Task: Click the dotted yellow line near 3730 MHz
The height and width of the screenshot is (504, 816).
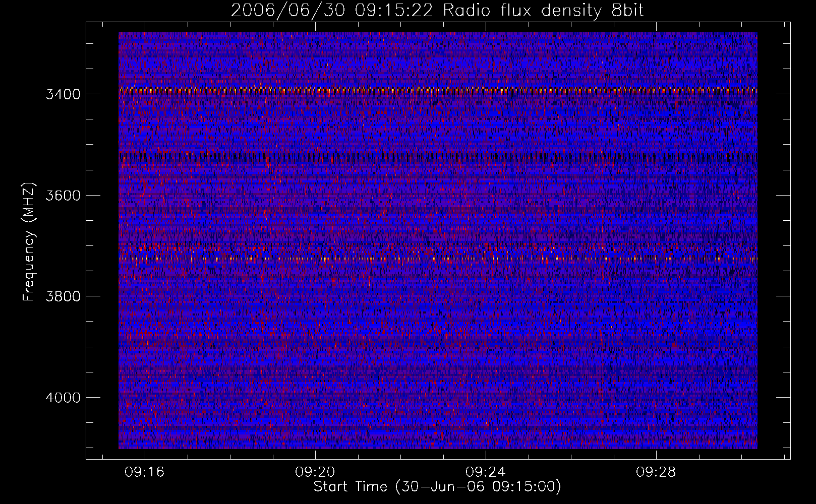Action: click(x=438, y=259)
